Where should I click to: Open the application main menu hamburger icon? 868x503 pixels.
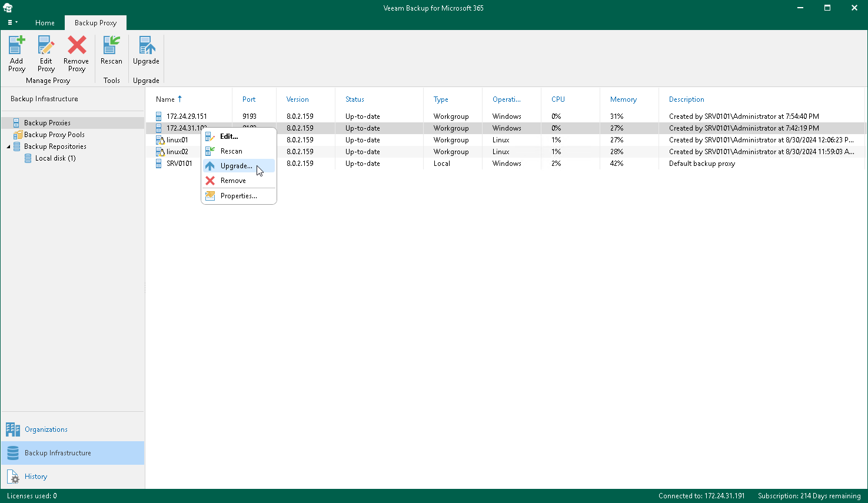pyautogui.click(x=12, y=22)
